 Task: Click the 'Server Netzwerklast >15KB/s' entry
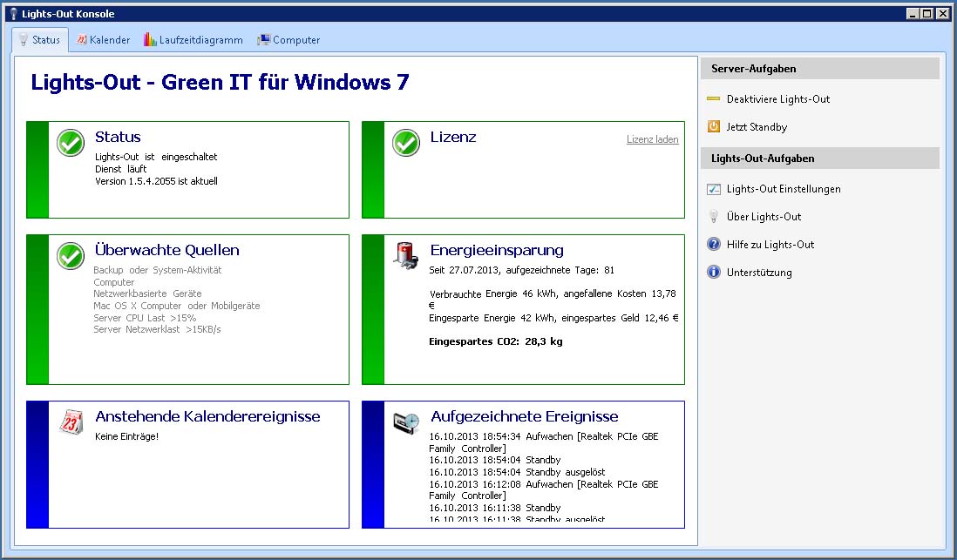(x=158, y=329)
